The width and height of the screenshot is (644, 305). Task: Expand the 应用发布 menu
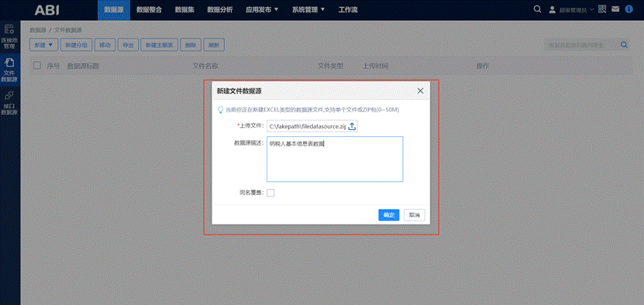(x=262, y=10)
